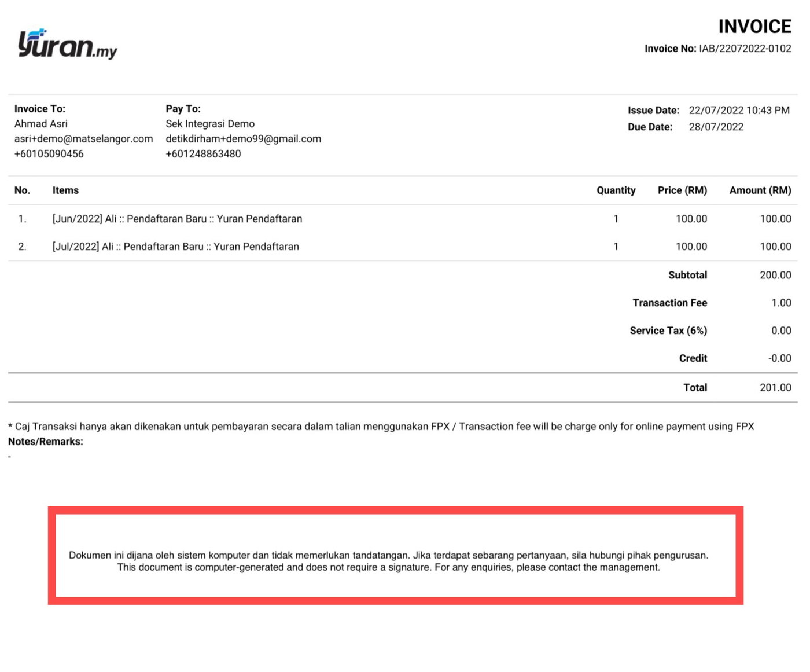Screen dimensions: 810x672
Task: Click the [Jun/2022] Ali Yuran Pendaftaran item
Action: tap(177, 219)
